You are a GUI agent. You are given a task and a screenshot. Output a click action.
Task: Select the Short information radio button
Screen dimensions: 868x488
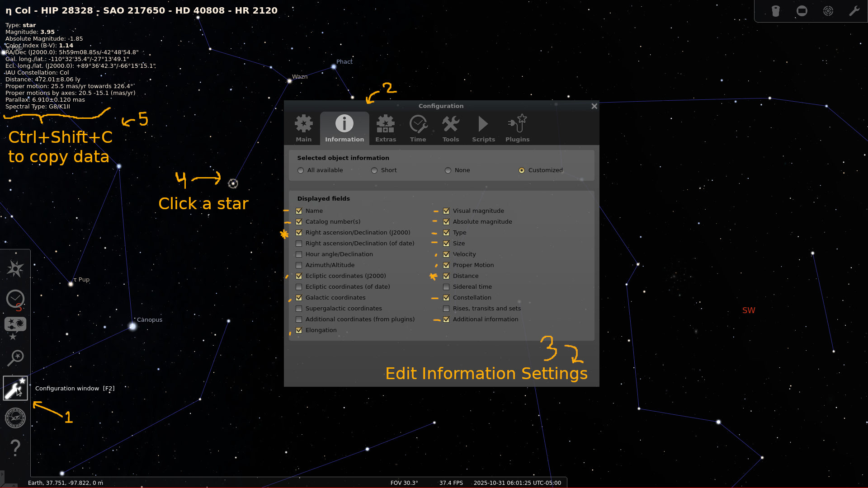[374, 170]
